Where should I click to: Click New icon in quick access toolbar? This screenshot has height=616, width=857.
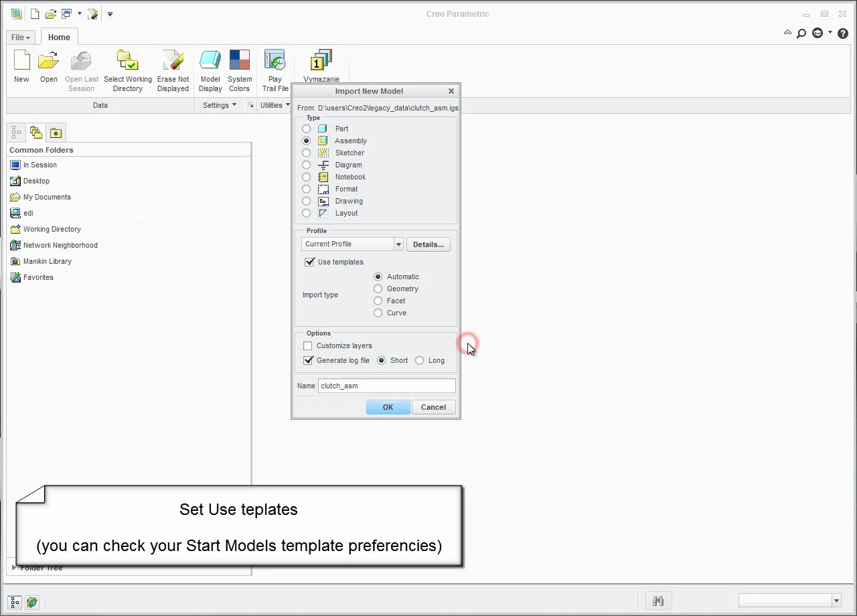pos(35,13)
